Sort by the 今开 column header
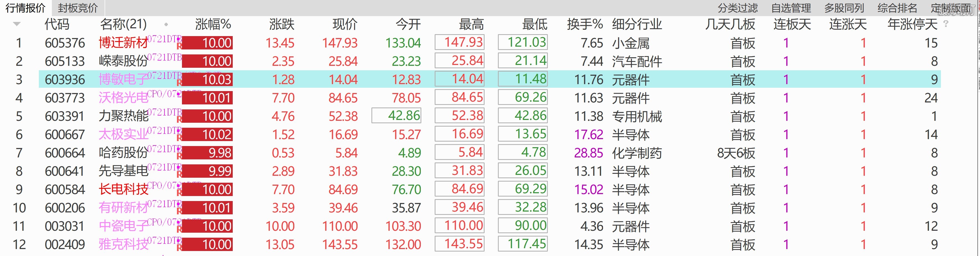Viewport: 980px width, 256px height. click(408, 24)
